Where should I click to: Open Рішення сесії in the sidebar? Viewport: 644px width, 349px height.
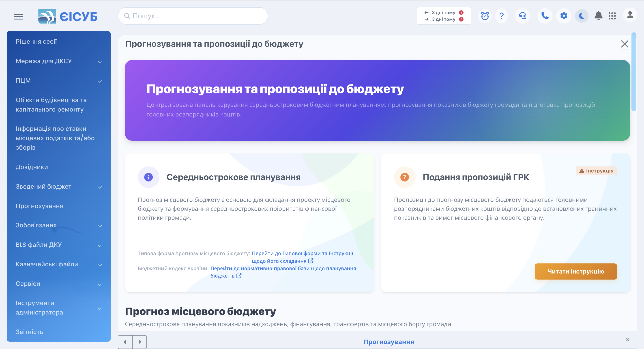pyautogui.click(x=58, y=41)
